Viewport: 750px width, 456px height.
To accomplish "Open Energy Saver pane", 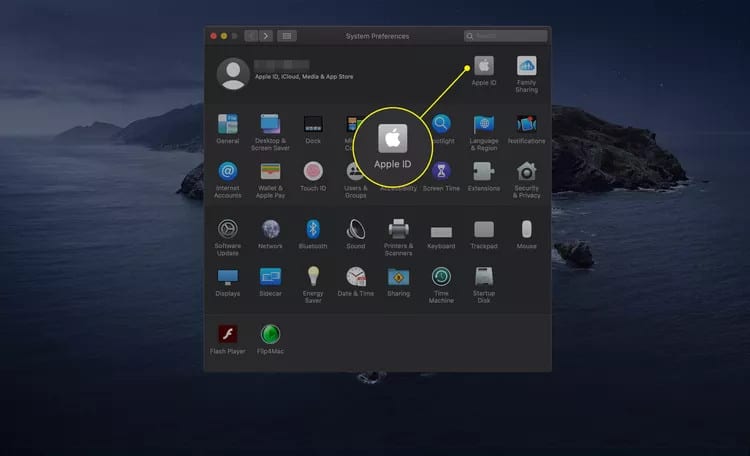I will pos(313,276).
